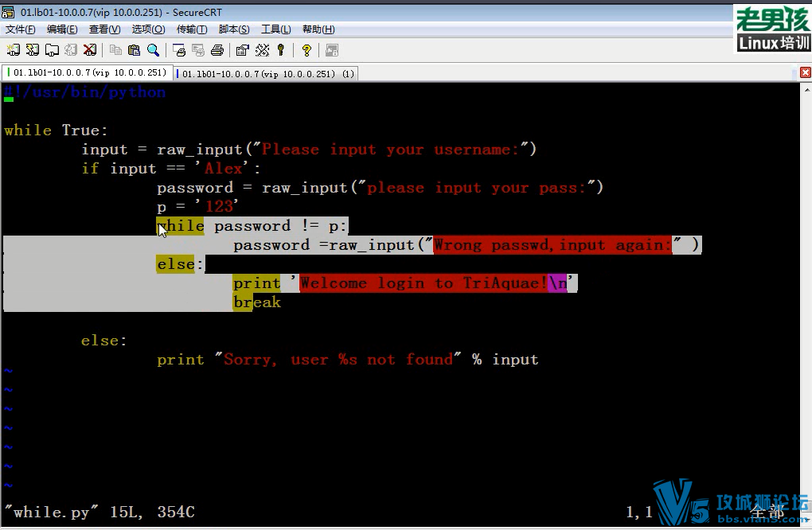
Task: Open the 编辑 menu
Action: click(x=61, y=29)
